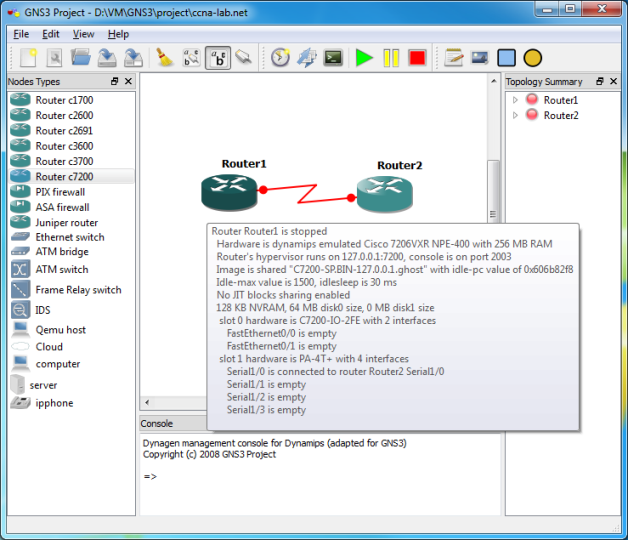Click the broom Clear topology icon
This screenshot has width=628, height=540.
tap(164, 58)
